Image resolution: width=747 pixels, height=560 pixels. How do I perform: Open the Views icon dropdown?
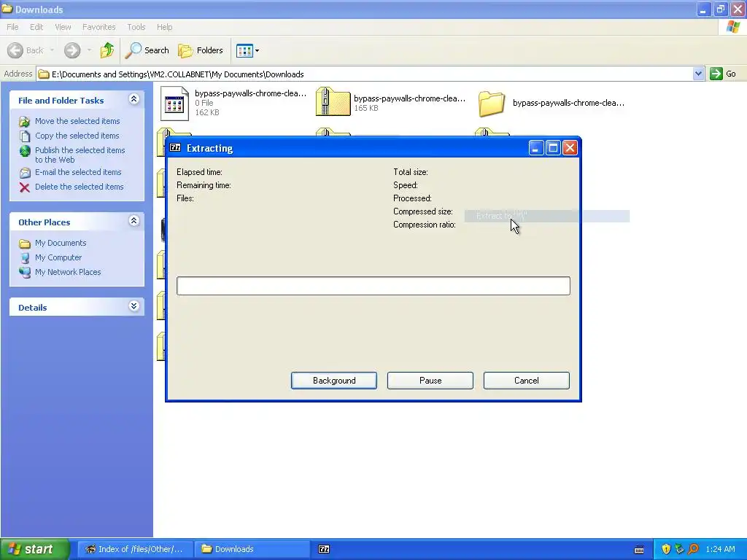click(248, 50)
